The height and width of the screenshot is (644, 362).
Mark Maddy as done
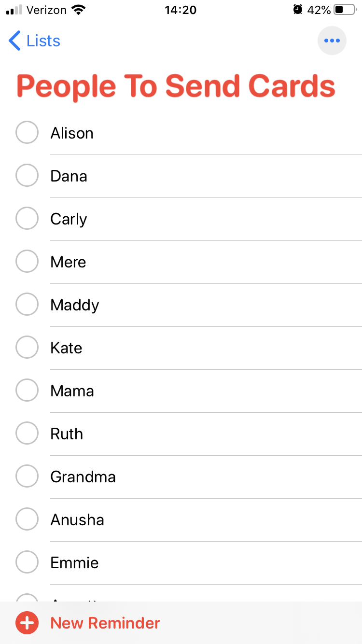(27, 304)
